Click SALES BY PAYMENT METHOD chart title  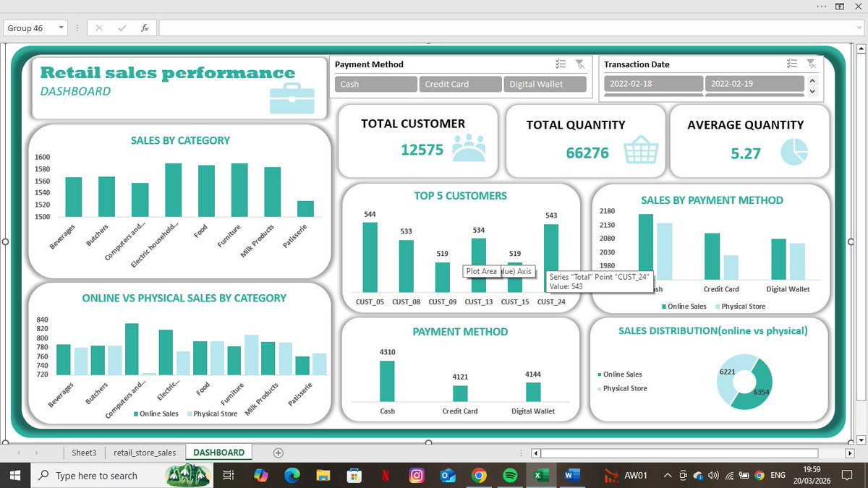[x=712, y=200]
